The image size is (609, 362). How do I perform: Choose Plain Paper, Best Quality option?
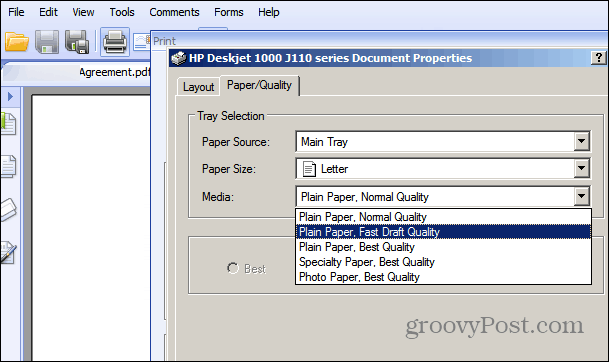tap(443, 247)
